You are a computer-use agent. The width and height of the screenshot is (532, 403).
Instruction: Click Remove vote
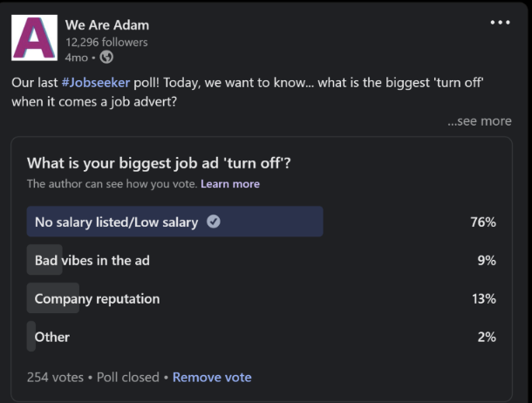pos(212,378)
